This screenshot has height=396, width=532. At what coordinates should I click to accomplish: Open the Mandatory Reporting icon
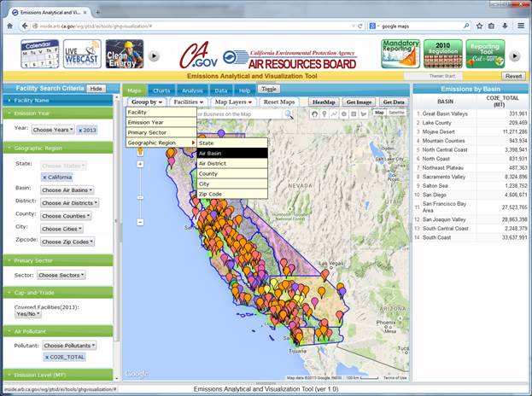pyautogui.click(x=399, y=53)
